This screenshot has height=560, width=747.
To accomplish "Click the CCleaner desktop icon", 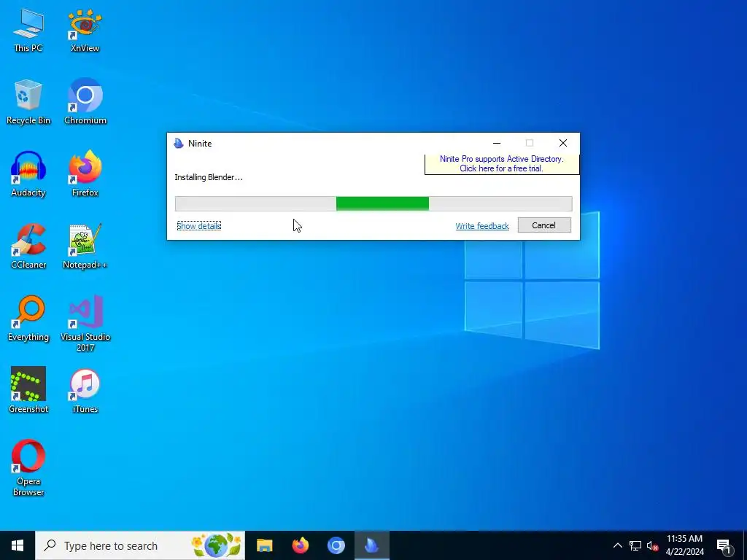I will coord(28,246).
